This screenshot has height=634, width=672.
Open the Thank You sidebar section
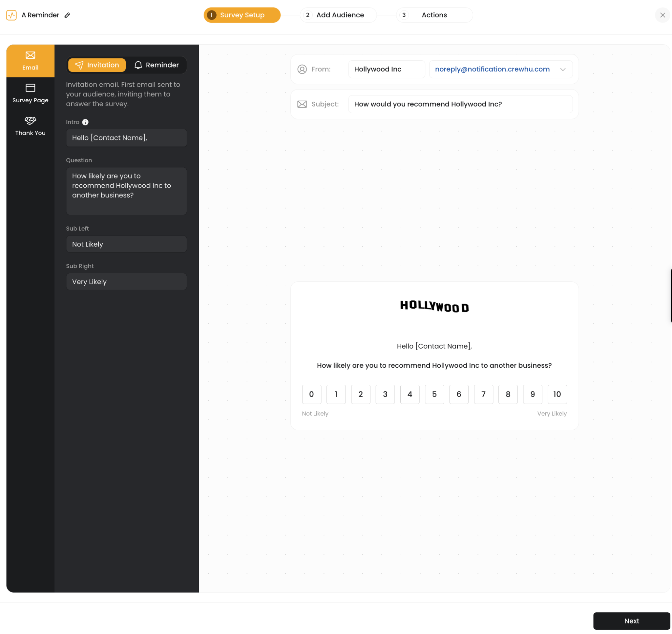31,126
